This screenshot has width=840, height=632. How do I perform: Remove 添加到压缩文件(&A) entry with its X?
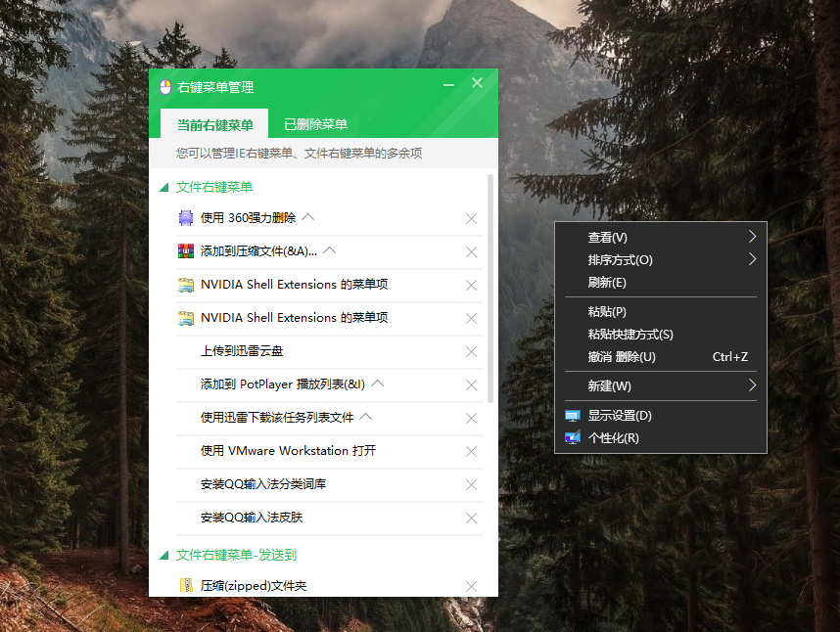point(472,251)
